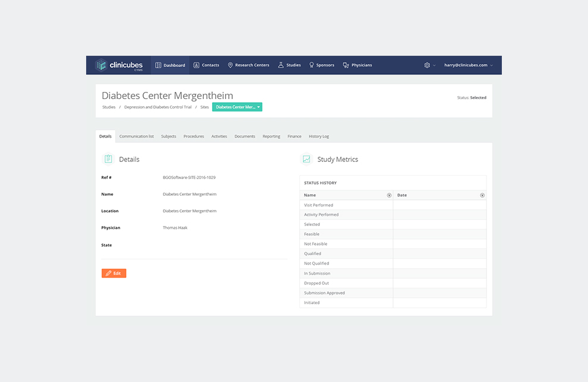The image size is (588, 382).
Task: Expand the harry@clinicubes.com account menu
Action: (469, 65)
